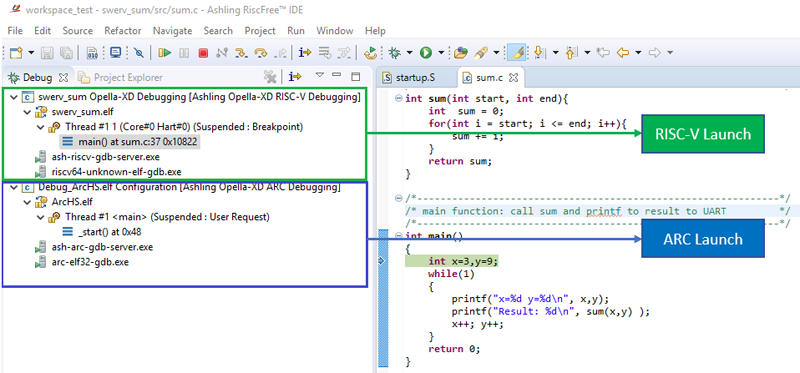Click the Search flashlight toolbar icon
The image size is (800, 373).
[x=481, y=53]
